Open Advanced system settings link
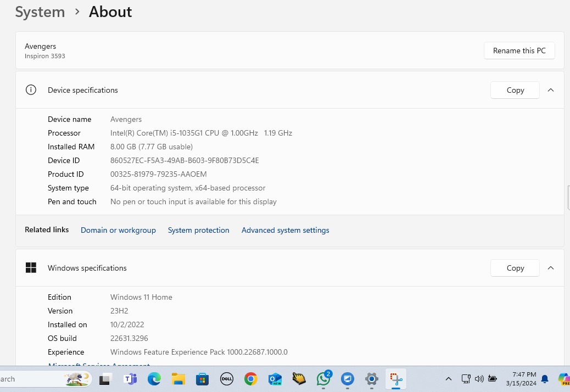 (x=285, y=230)
